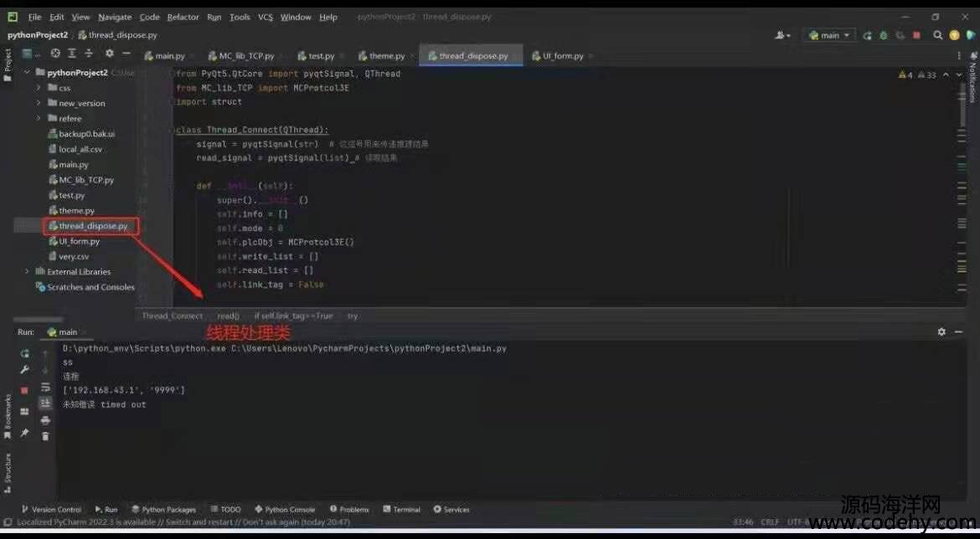
Task: Click the print icon in Run panel
Action: click(x=45, y=419)
